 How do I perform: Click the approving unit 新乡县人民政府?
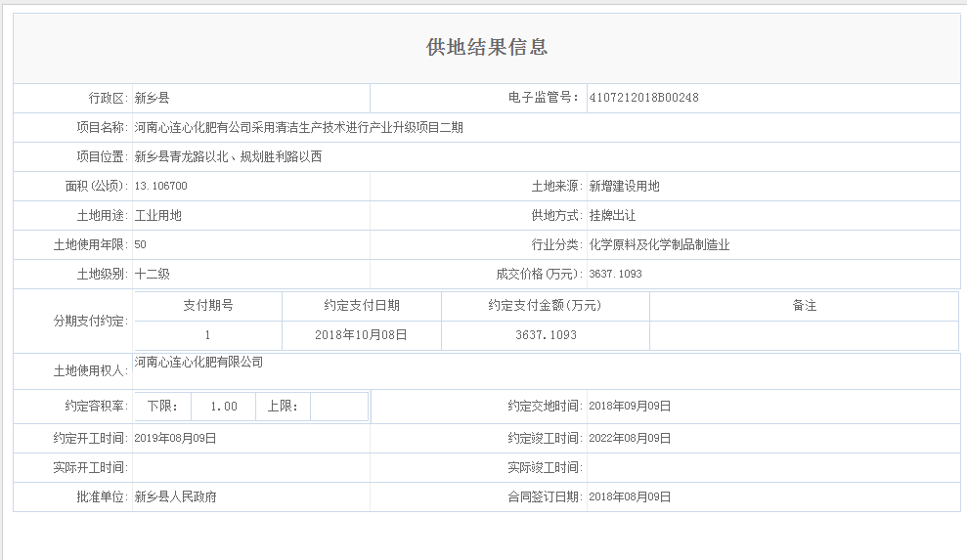(176, 497)
